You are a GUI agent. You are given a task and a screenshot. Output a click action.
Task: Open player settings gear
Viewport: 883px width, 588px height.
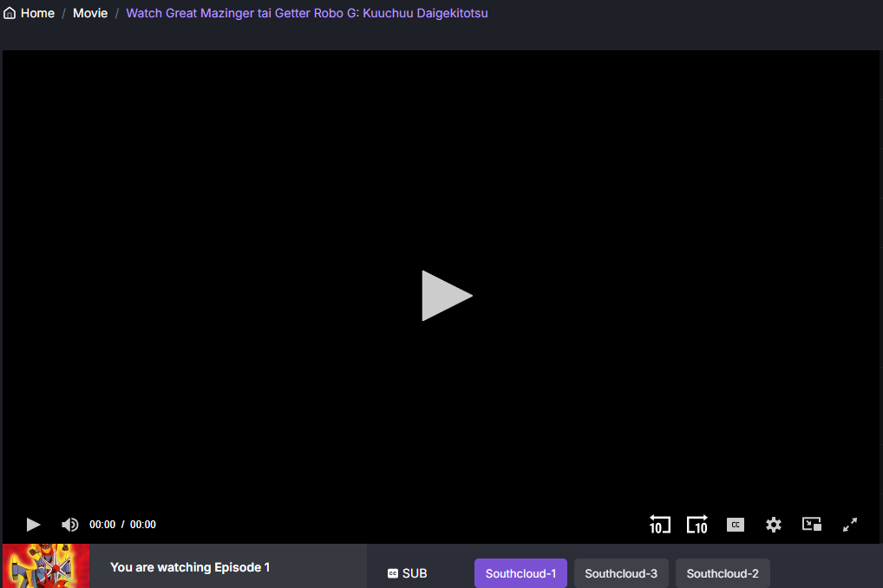tap(774, 525)
